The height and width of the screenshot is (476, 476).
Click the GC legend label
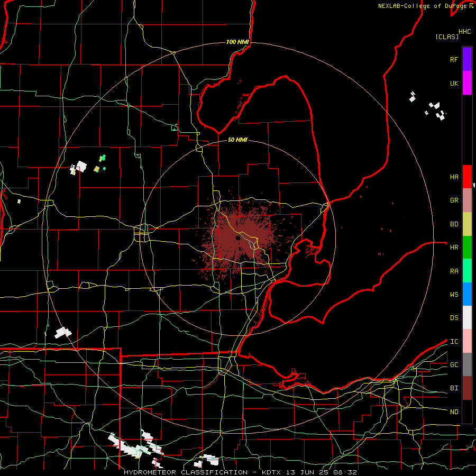pos(454,364)
